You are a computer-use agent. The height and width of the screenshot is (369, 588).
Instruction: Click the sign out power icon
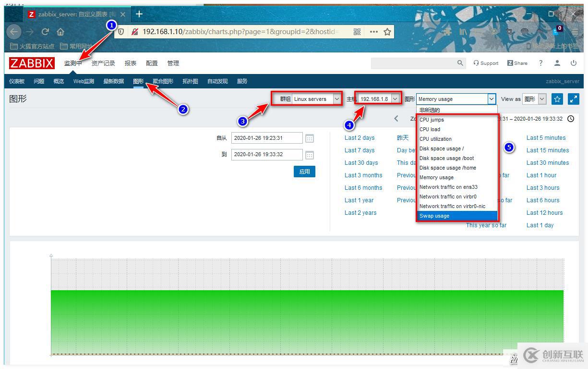point(573,63)
